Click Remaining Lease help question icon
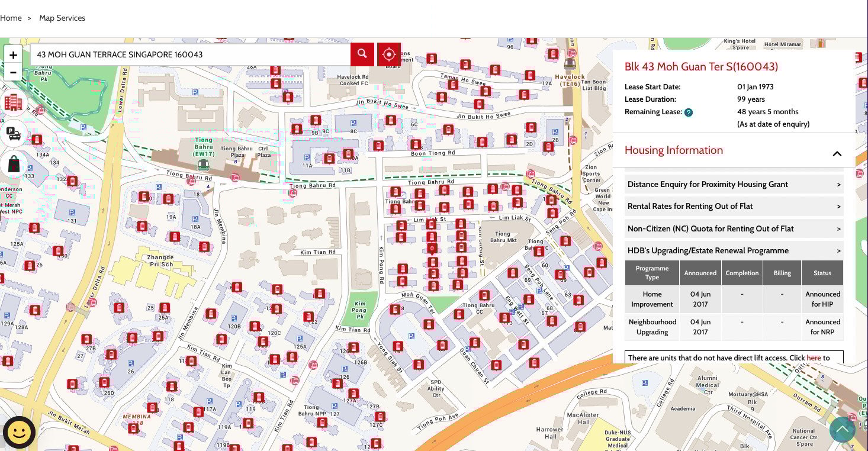 click(x=689, y=112)
